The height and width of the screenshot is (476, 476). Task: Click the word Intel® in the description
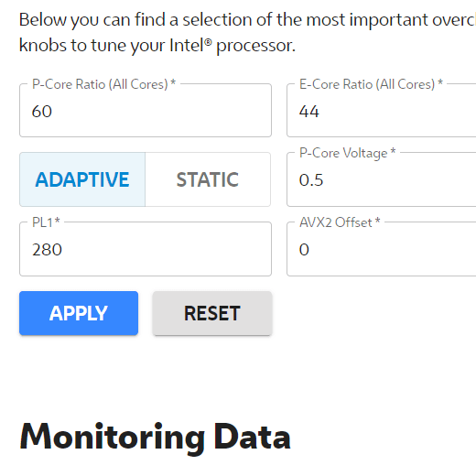190,46
